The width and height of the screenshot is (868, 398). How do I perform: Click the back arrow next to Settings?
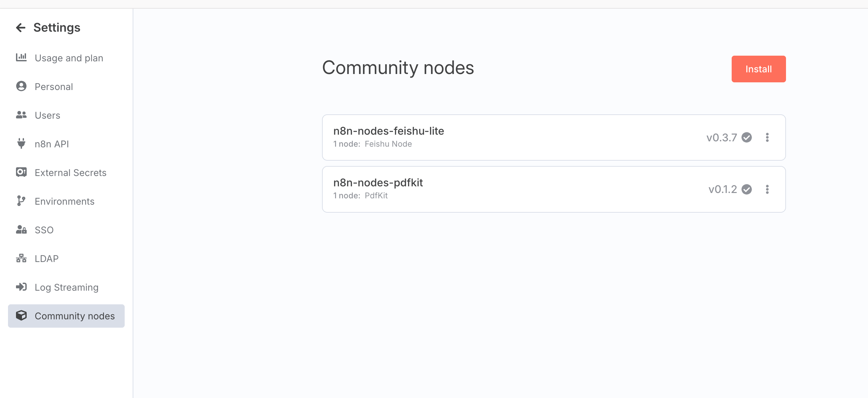[21, 28]
